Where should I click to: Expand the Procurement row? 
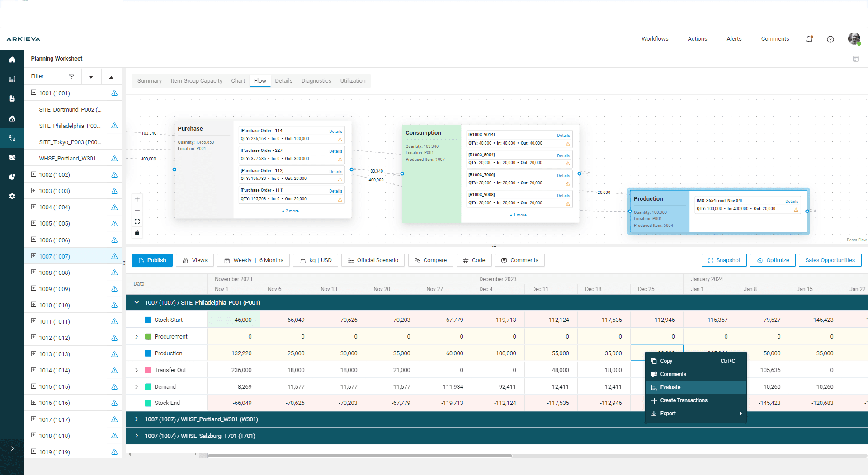click(137, 337)
